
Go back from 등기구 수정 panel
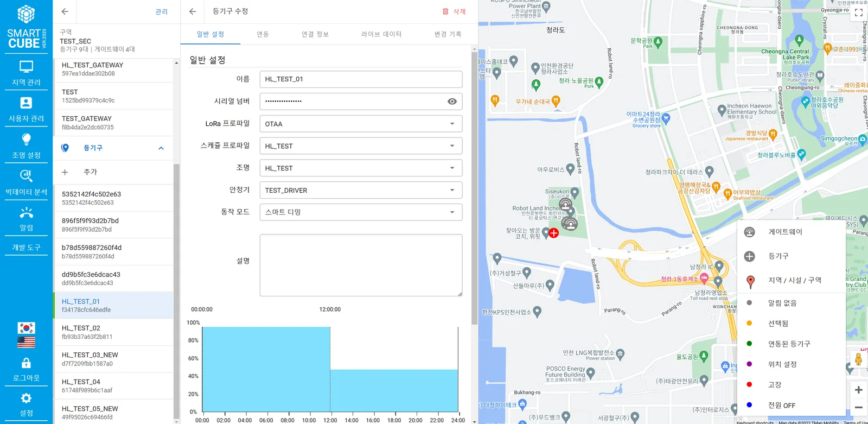coord(193,11)
